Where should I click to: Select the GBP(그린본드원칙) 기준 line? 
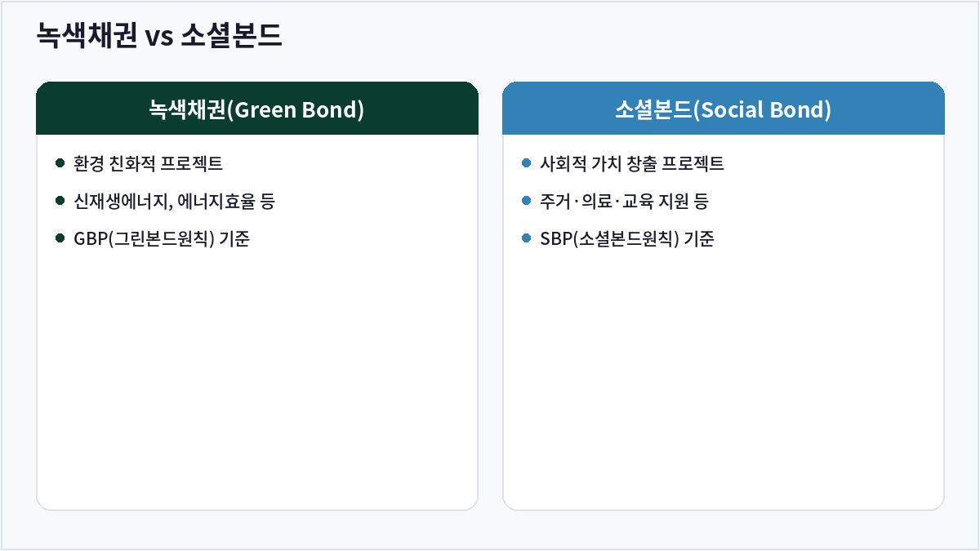click(x=161, y=238)
